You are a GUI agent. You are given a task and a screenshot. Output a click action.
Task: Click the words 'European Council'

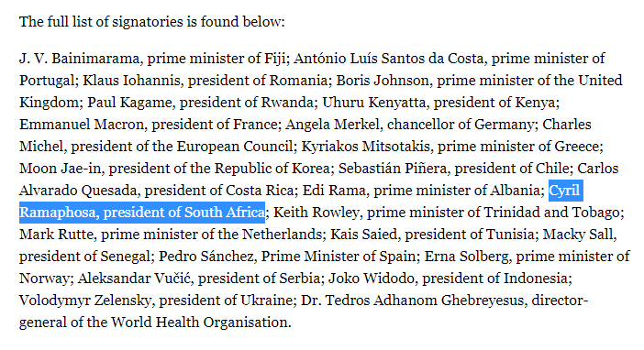point(235,146)
